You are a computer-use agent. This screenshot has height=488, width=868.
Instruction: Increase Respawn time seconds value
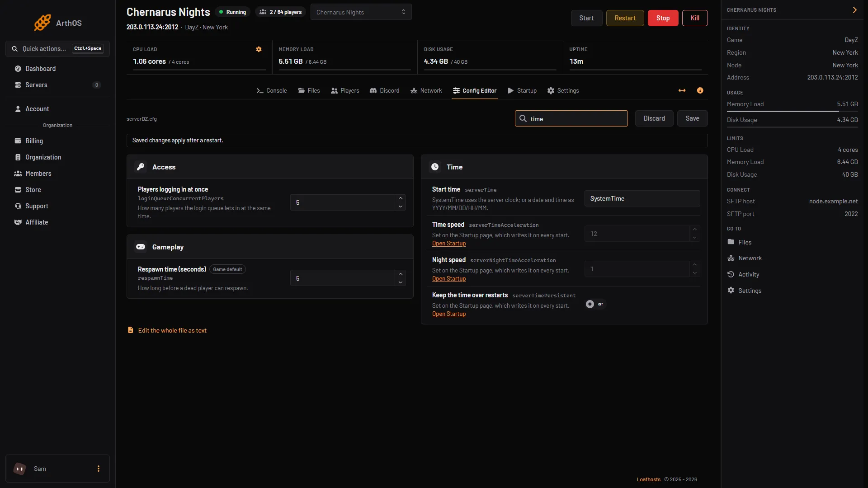[x=401, y=274]
